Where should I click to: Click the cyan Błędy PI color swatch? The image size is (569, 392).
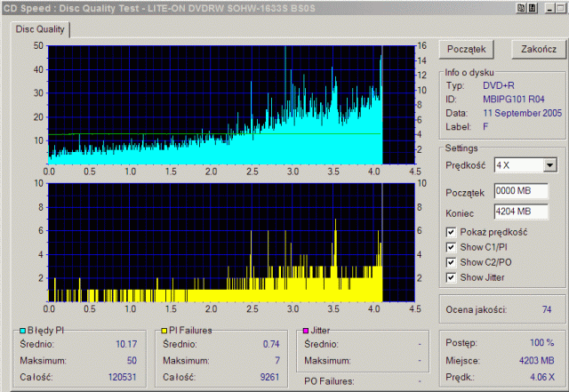[23, 331]
